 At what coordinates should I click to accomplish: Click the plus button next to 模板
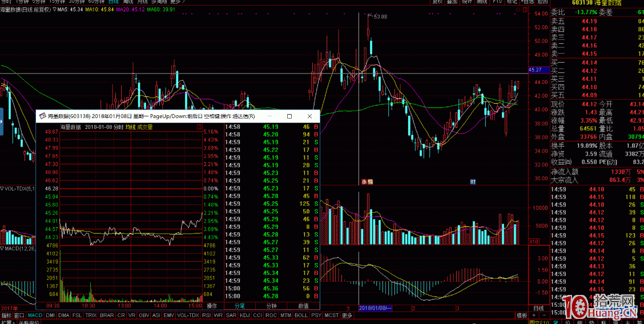tap(533, 315)
